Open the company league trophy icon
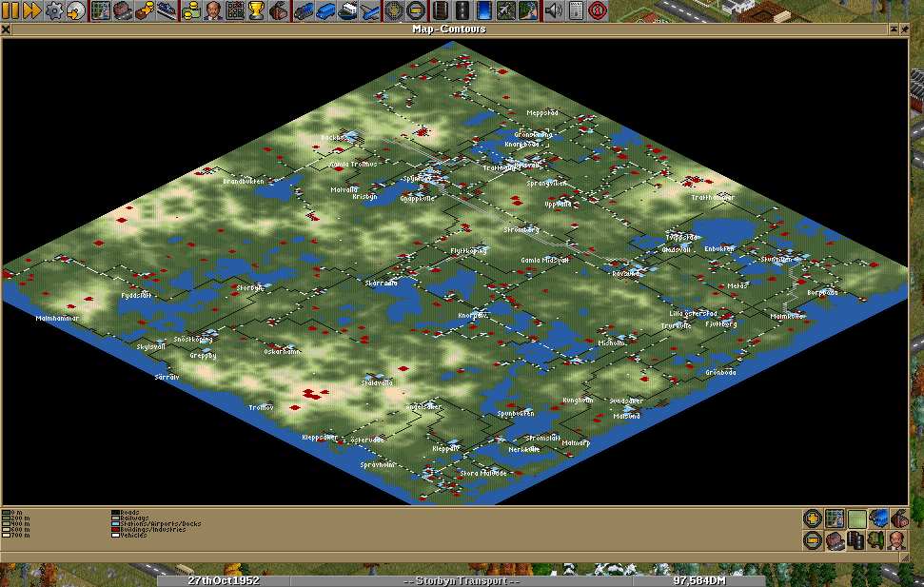The height and width of the screenshot is (587, 924). pos(256,10)
